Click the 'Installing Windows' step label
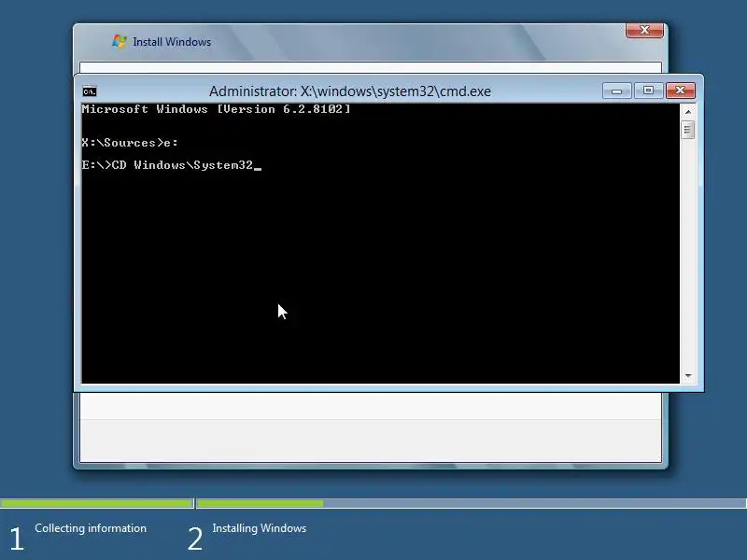 [260, 528]
